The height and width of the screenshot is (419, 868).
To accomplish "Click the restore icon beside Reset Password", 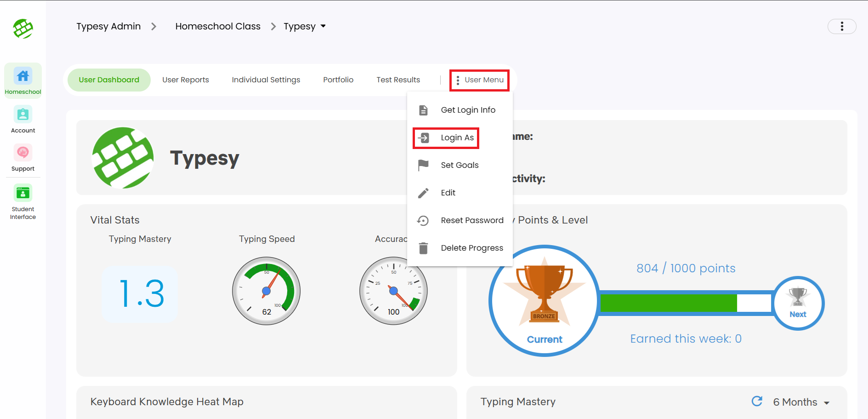I will pyautogui.click(x=423, y=221).
